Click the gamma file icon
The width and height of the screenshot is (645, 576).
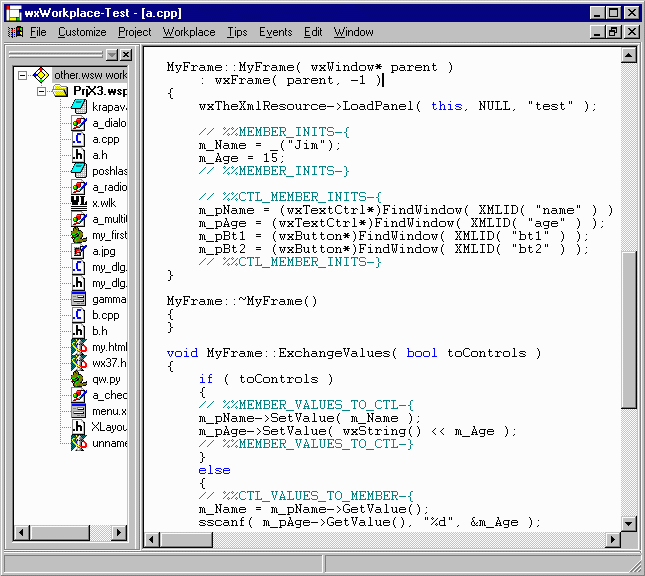tap(79, 299)
